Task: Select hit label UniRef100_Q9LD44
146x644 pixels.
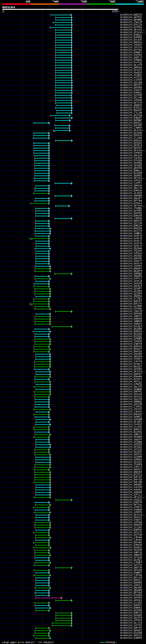Action: (131, 156)
